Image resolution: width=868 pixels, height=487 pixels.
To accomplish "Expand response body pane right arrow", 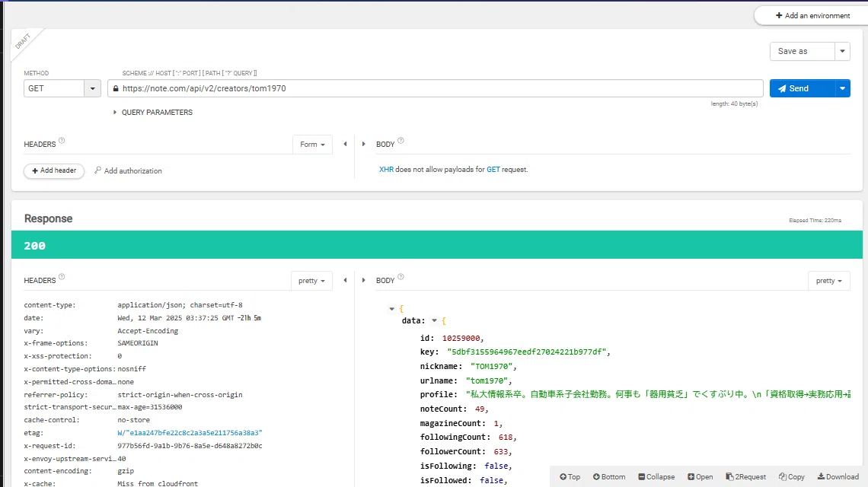I will coord(364,280).
